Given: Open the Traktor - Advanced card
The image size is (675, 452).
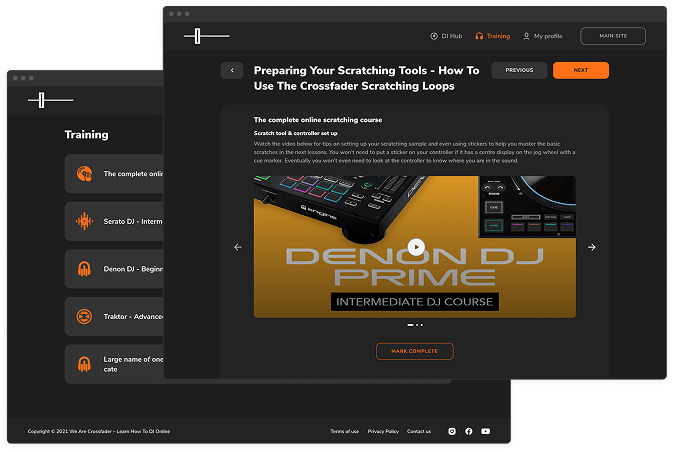Looking at the screenshot, I should (x=114, y=316).
